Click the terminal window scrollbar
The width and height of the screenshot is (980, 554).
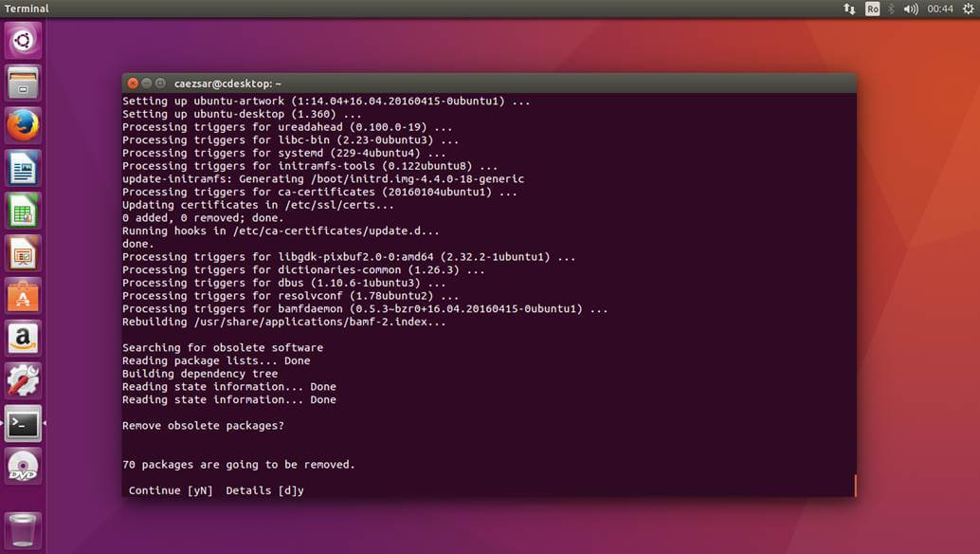pyautogui.click(x=854, y=485)
